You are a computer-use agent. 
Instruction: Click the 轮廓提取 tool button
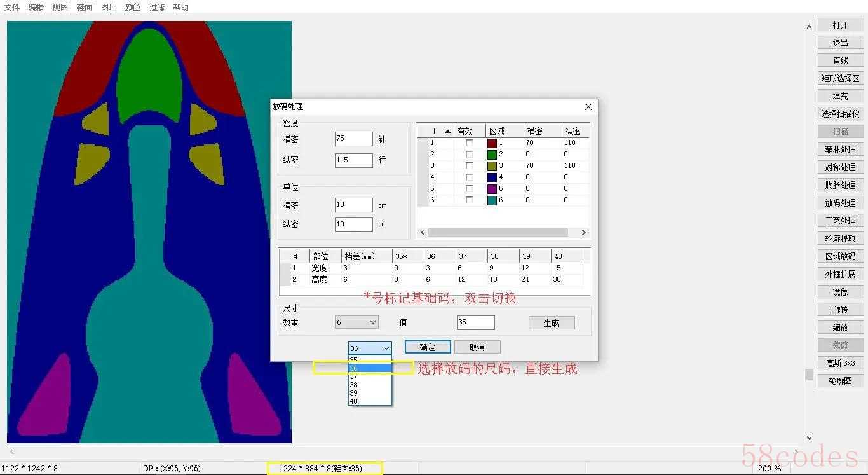tap(840, 238)
